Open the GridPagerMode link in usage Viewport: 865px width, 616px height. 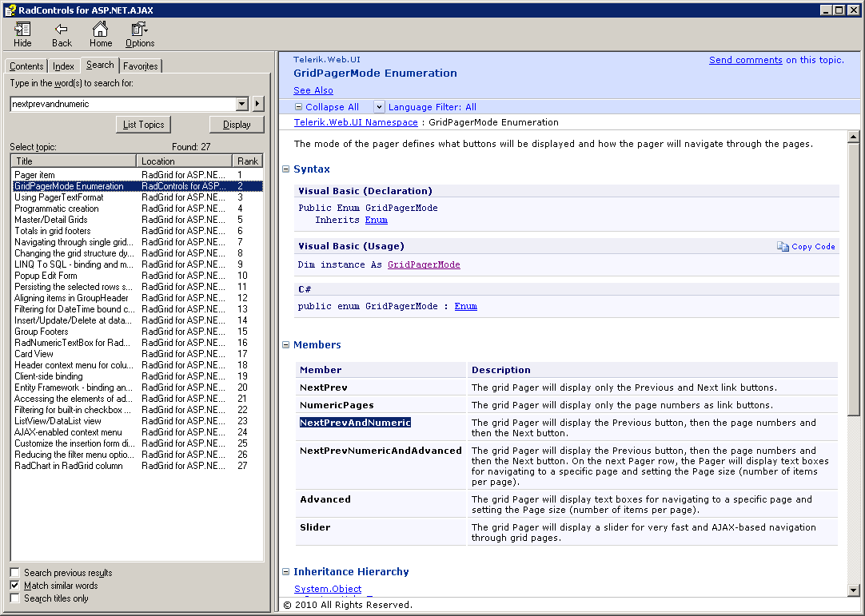(x=424, y=264)
